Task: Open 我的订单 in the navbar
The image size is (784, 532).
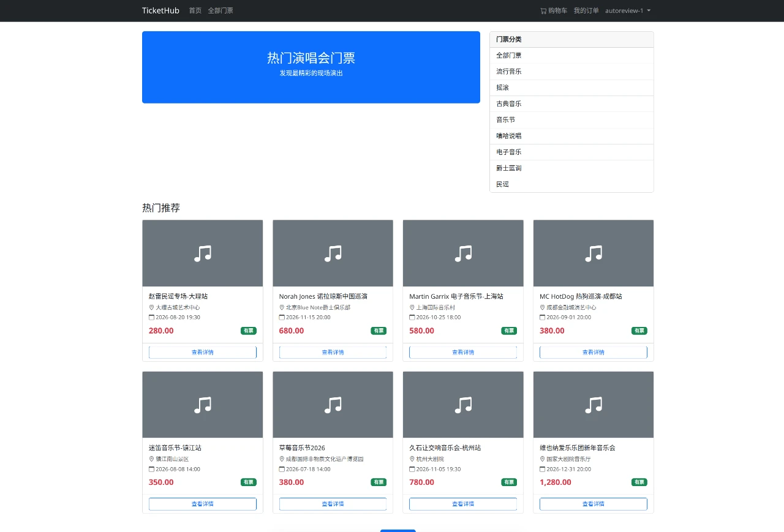Action: point(586,10)
